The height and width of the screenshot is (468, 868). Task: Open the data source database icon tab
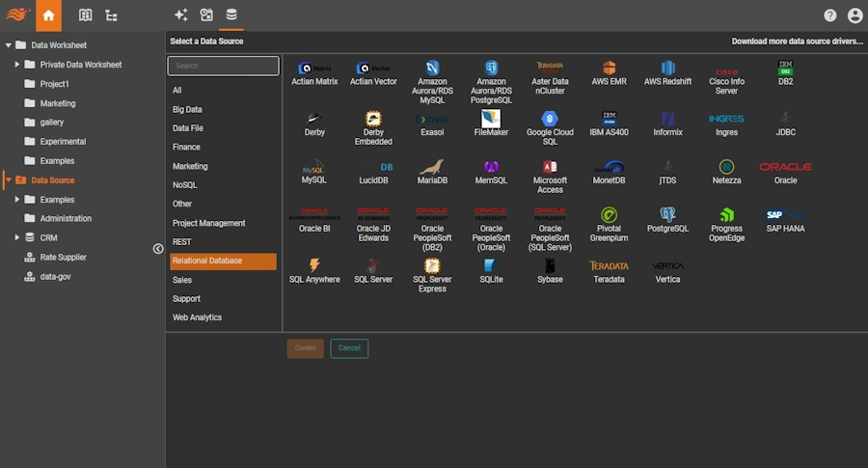231,15
